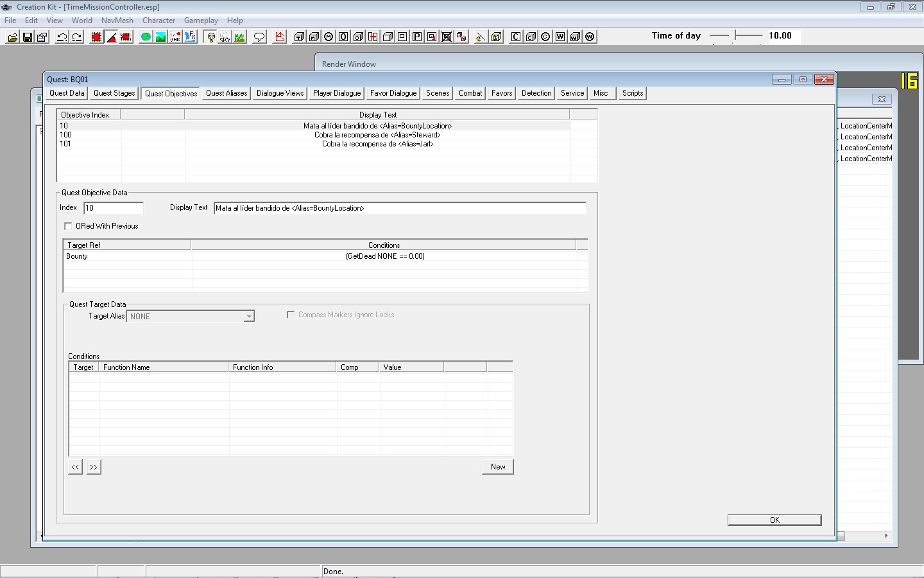Image resolution: width=924 pixels, height=578 pixels.
Task: Open the Player Dialogue tab
Action: pyautogui.click(x=337, y=93)
